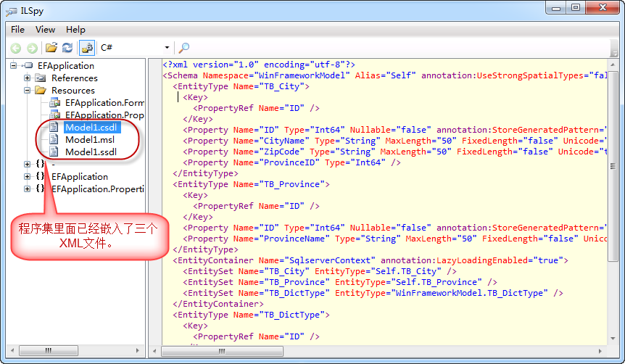Click the Back navigation arrow
Viewport: 625px width, 364px height.
click(x=16, y=49)
